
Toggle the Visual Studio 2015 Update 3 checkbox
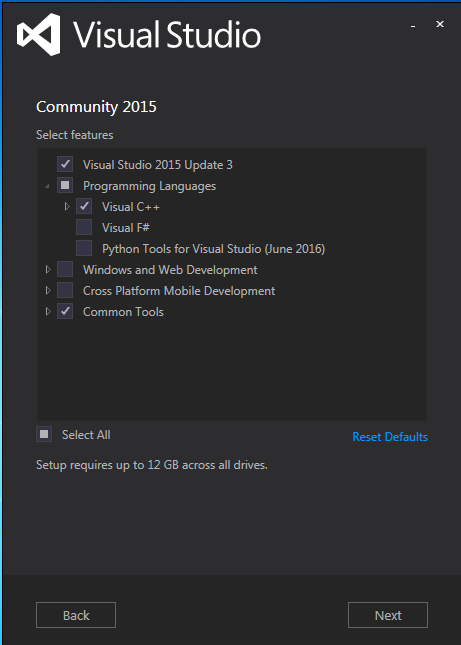(65, 164)
